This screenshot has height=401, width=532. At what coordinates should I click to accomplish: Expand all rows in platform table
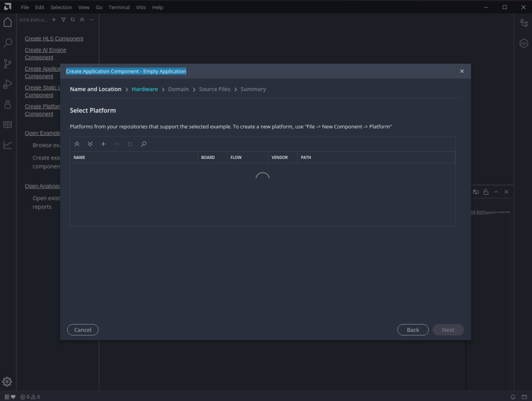coord(90,144)
